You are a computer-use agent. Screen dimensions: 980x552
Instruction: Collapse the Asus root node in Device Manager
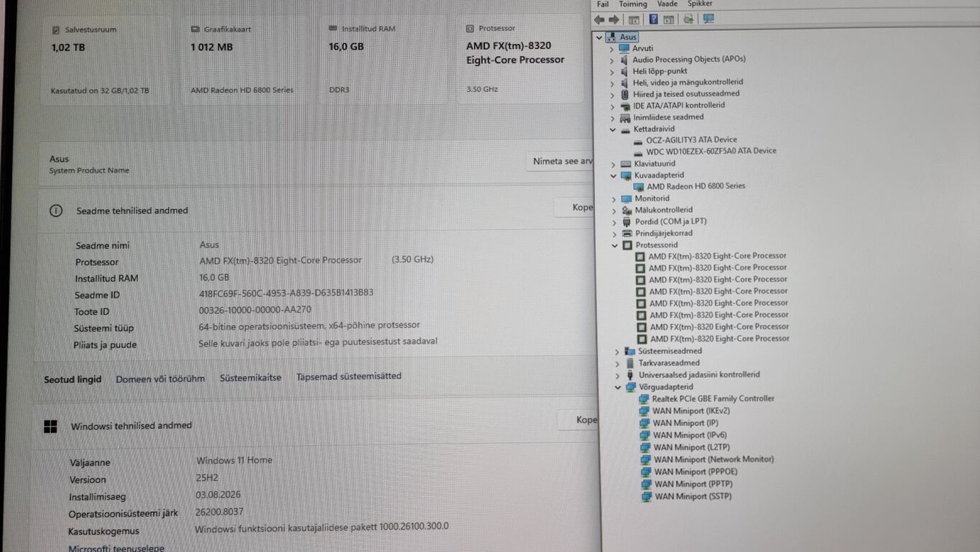point(599,37)
